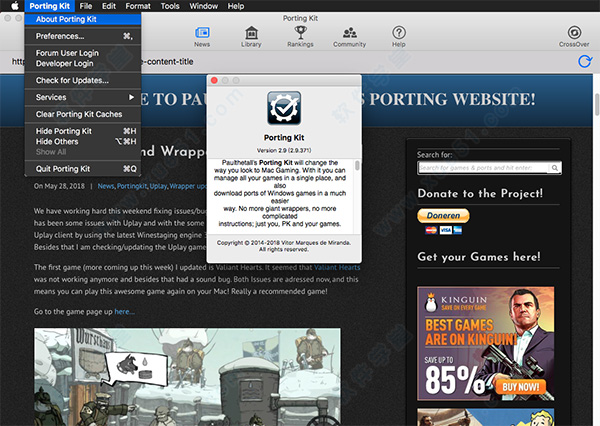
Task: Open the Community toolbar icon
Action: click(x=349, y=36)
